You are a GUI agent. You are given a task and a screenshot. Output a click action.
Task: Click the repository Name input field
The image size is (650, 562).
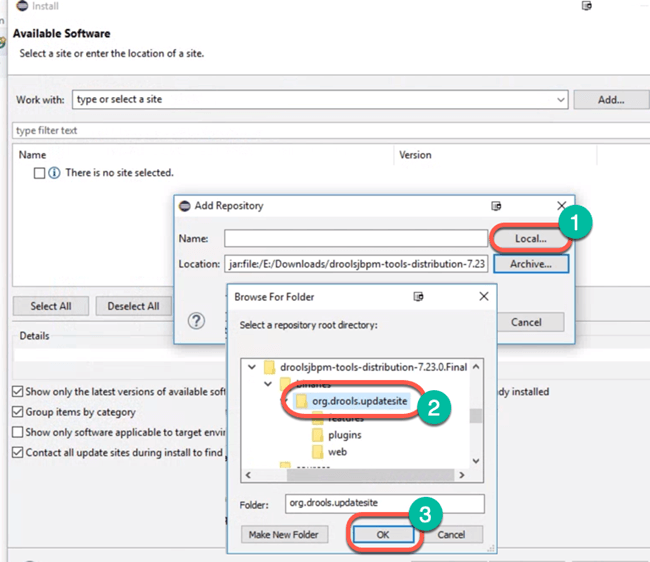click(355, 239)
